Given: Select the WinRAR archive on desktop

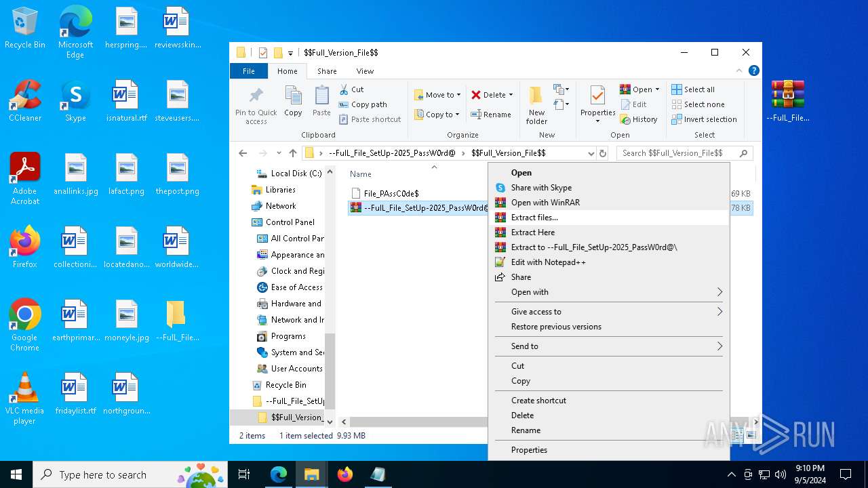Looking at the screenshot, I should (x=788, y=102).
